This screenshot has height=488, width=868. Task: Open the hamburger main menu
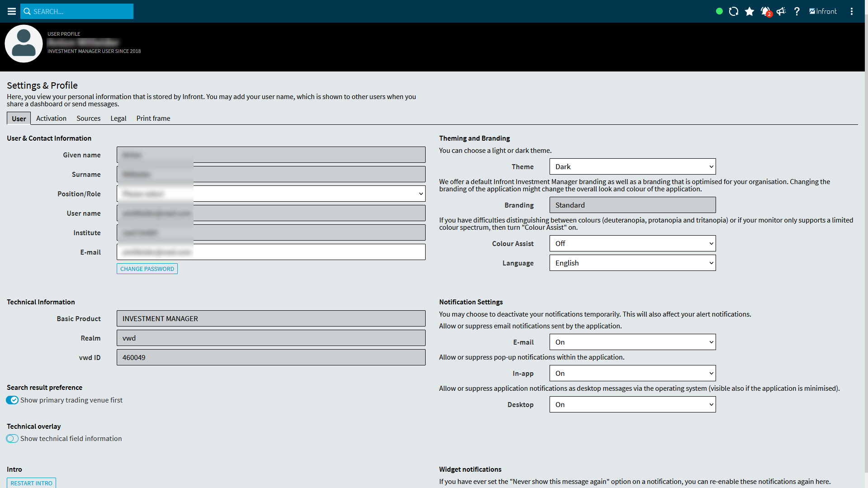12,11
